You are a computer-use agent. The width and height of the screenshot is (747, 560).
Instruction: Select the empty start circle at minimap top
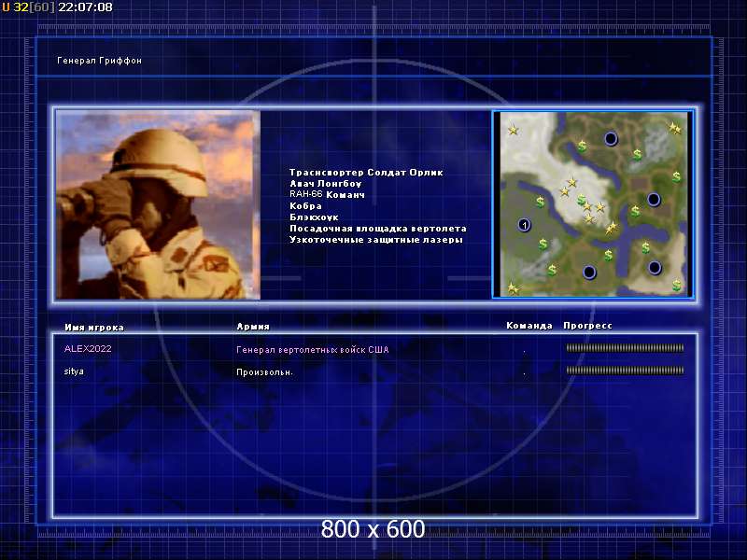(611, 138)
